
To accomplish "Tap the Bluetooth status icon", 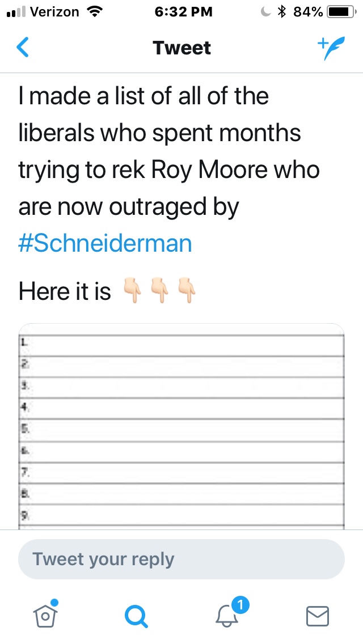I will tap(281, 12).
